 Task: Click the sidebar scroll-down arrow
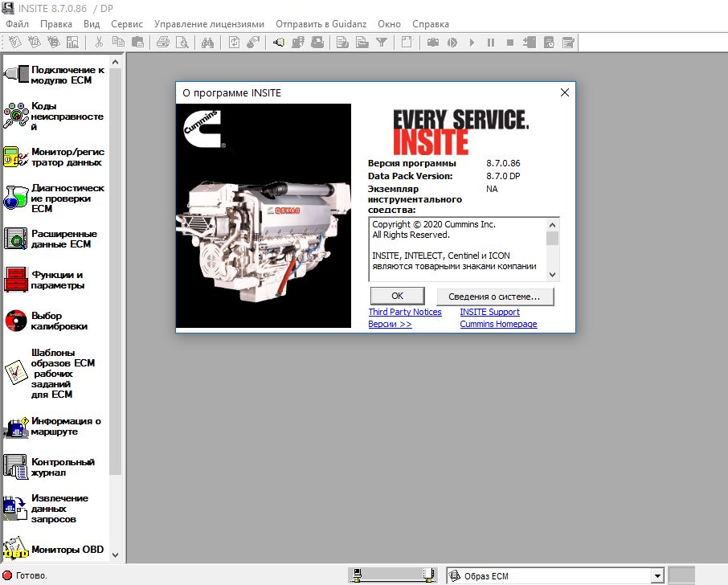(115, 554)
